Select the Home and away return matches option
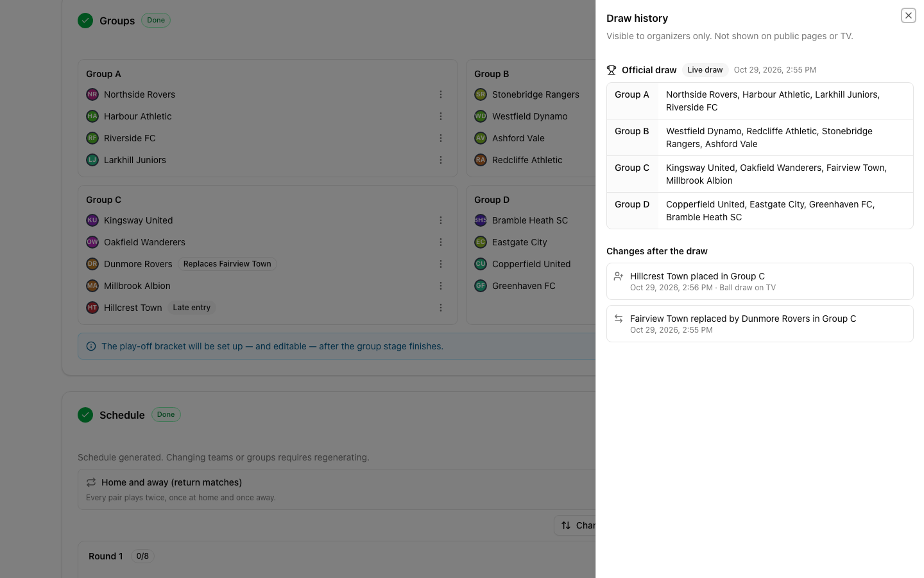 (x=337, y=489)
